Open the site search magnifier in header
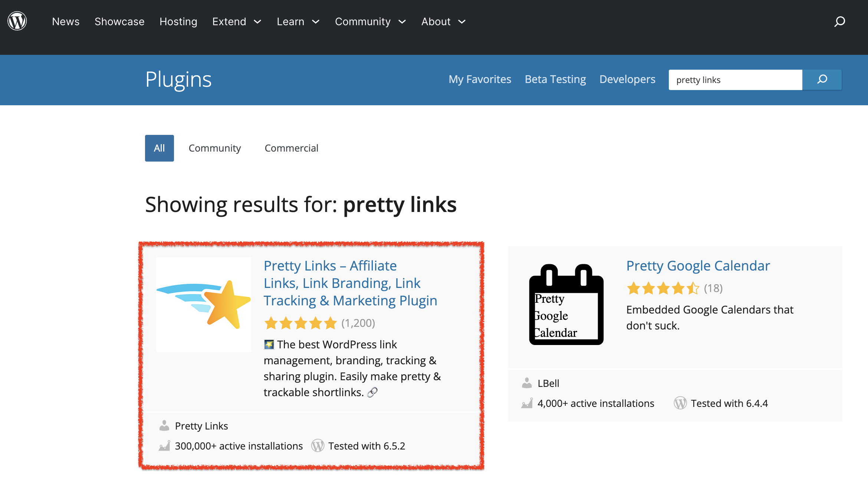This screenshot has width=868, height=481. 839,21
